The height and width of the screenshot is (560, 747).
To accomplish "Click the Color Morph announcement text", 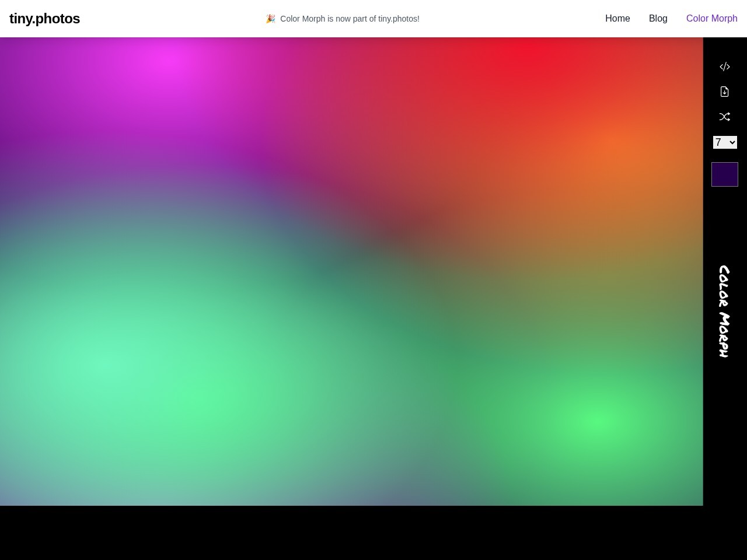I will tap(350, 19).
